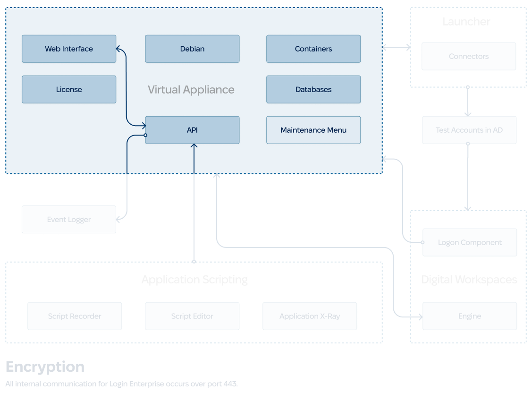Click the Application Scripting heading
532x393 pixels.
point(194,280)
